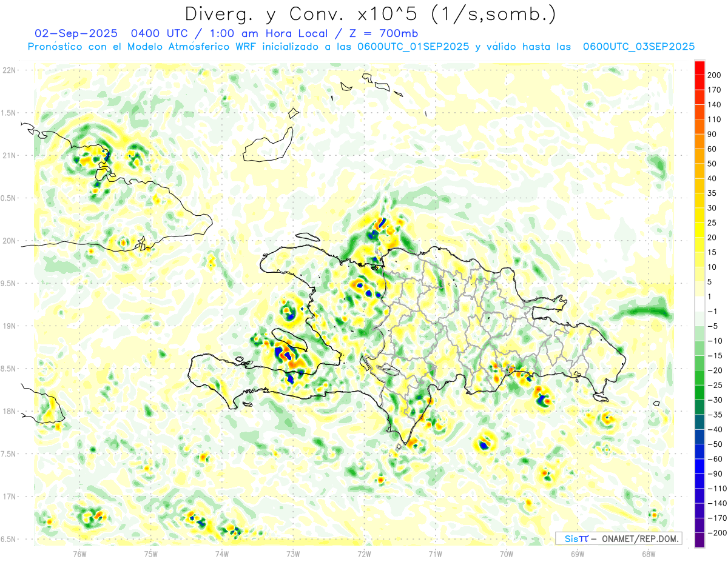The width and height of the screenshot is (728, 562).
Task: Select the '-170' colorbar value
Action: coord(716,518)
